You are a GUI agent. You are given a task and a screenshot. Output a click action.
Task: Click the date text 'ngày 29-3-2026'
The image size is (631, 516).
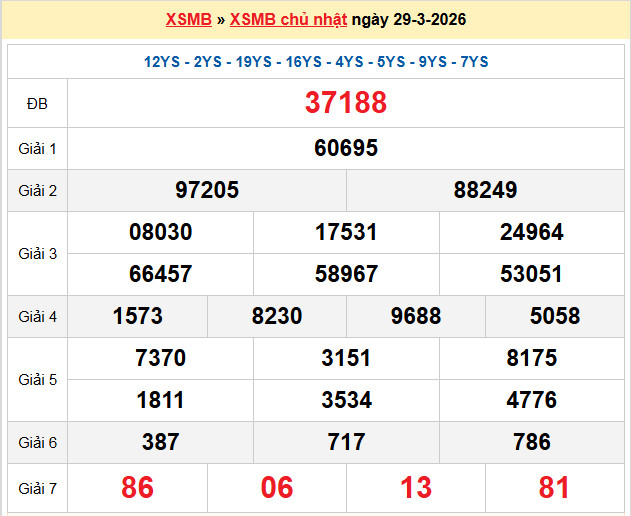point(409,20)
